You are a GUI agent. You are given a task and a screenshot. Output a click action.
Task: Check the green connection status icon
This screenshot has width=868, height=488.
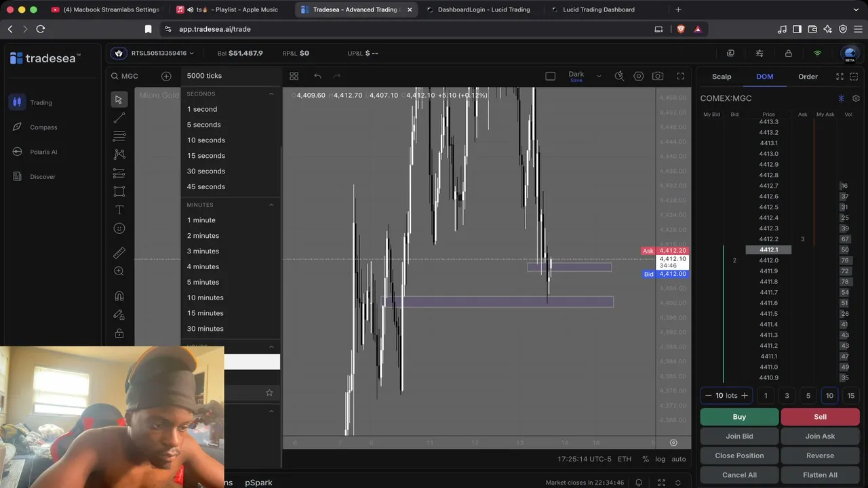click(x=817, y=54)
